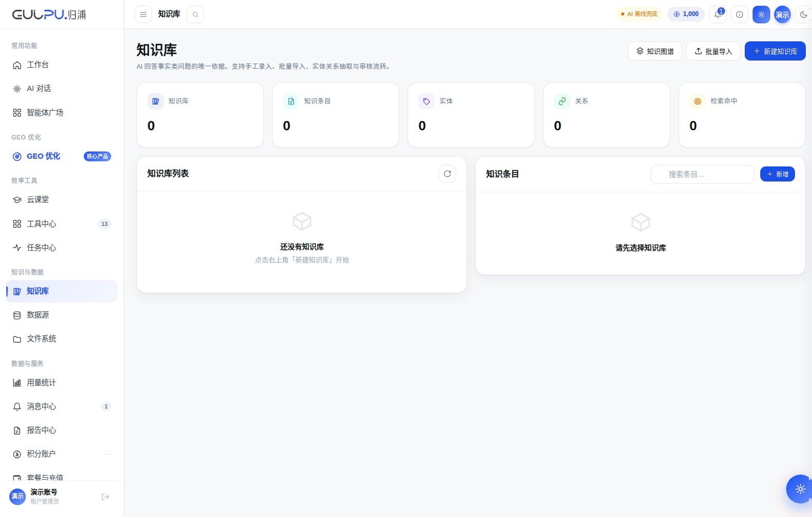Viewport: 812px width, 517px height.
Task: Click the 批量导入 button
Action: point(713,51)
